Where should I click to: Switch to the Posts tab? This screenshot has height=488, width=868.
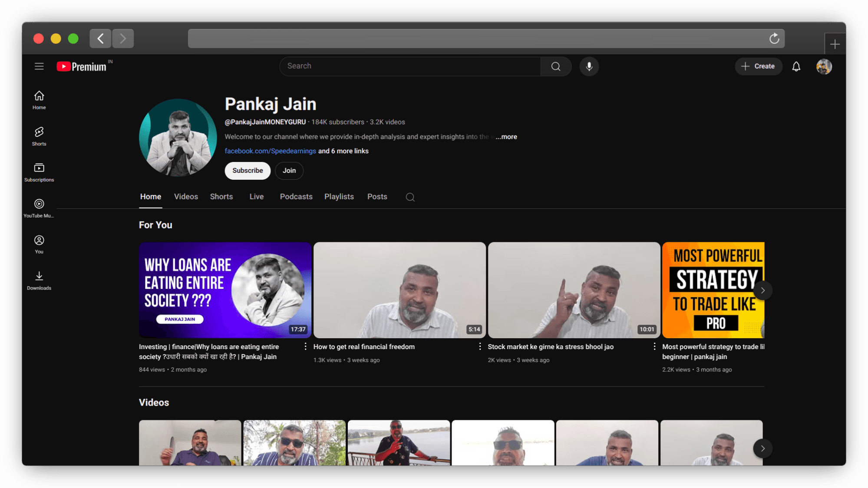377,197
